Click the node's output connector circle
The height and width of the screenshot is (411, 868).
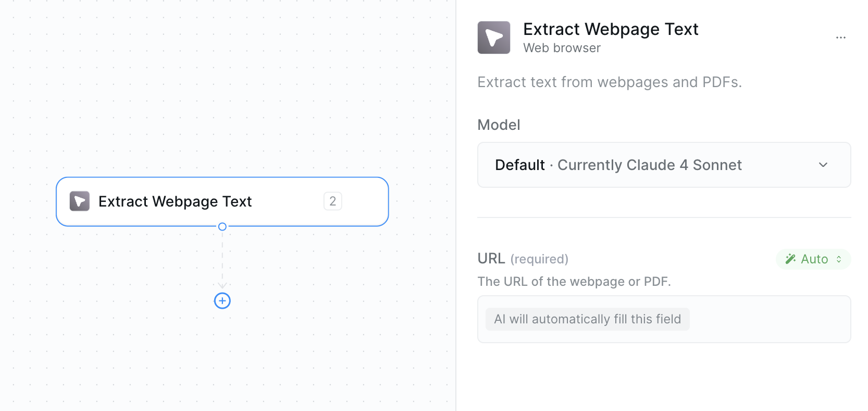(222, 227)
